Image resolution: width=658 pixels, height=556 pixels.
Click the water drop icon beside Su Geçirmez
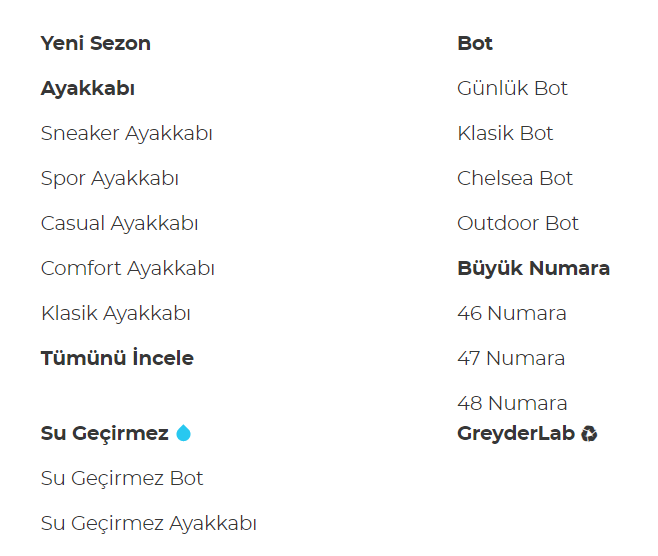click(x=183, y=433)
